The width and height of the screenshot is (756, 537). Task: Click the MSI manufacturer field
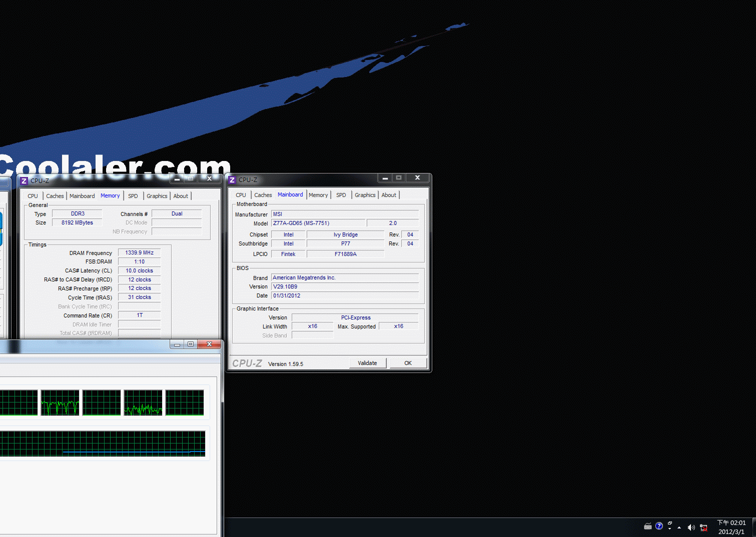coord(345,214)
